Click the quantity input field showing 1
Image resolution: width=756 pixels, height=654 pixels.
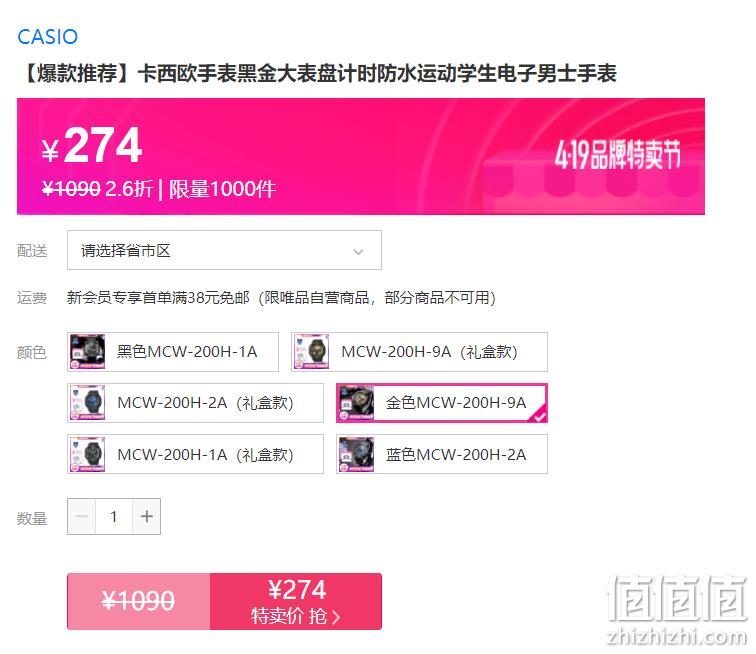coord(114,517)
